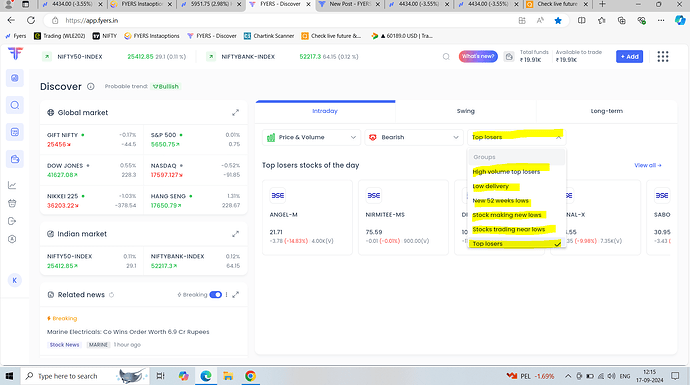The image size is (690, 385).
Task: Open the apps grid menu icon
Action: click(x=663, y=56)
